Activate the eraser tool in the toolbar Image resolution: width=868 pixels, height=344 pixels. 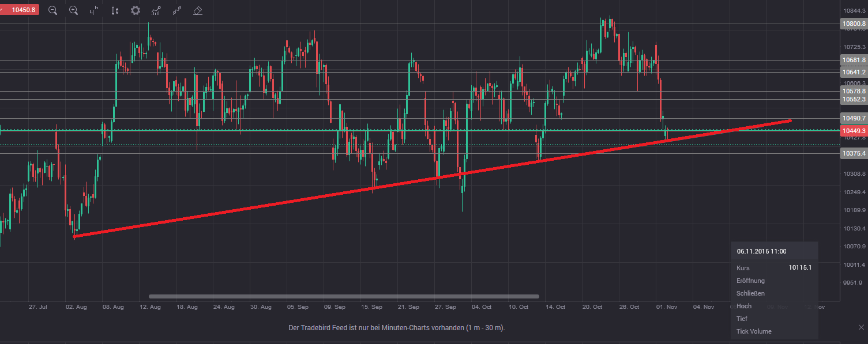pyautogui.click(x=197, y=10)
